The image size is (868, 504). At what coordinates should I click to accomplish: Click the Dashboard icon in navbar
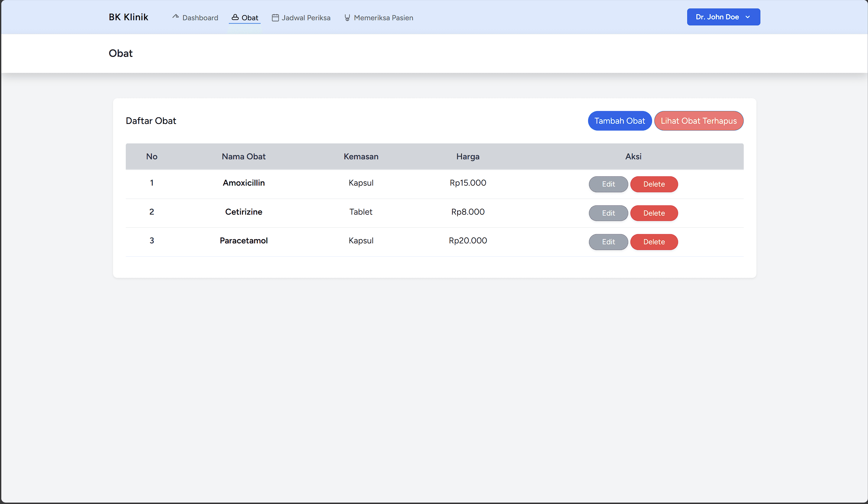click(x=176, y=17)
